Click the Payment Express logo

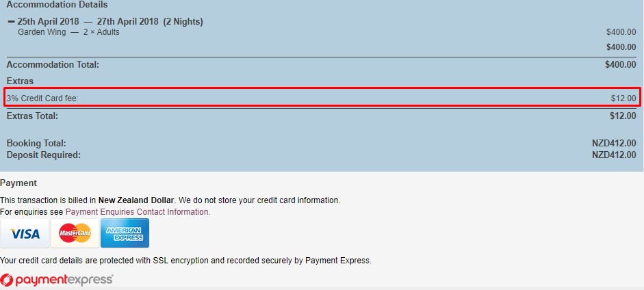tap(57, 280)
